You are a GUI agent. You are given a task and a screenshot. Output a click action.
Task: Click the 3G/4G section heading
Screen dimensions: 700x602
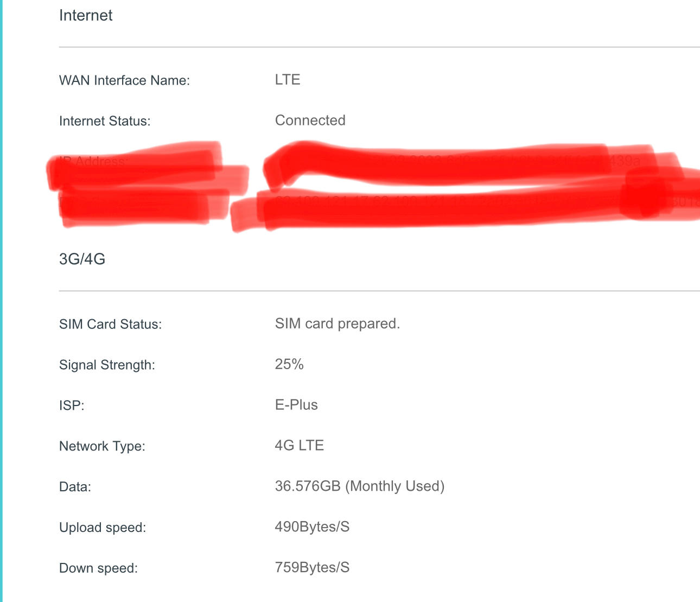(x=82, y=259)
